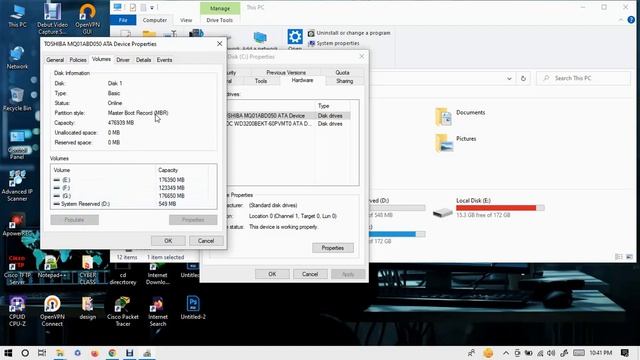Launch OpenVPN Connect shortcut
The image size is (640, 360).
click(52, 311)
